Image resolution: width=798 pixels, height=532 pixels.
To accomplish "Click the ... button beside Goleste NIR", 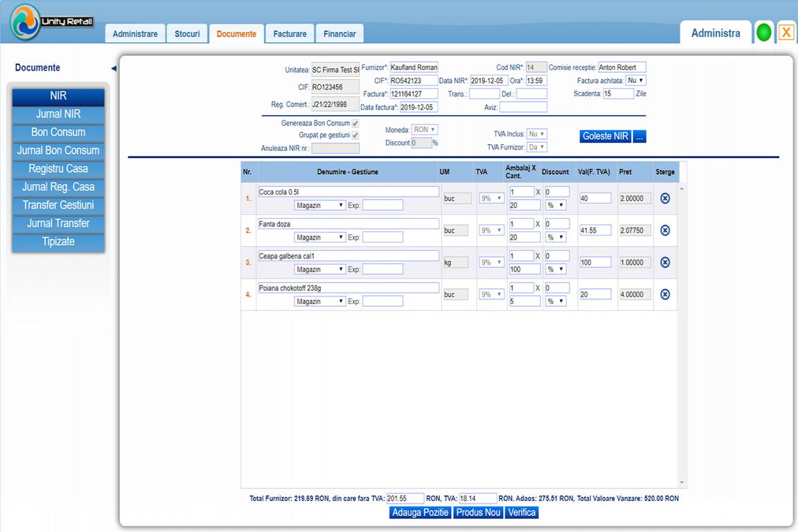I will [x=639, y=136].
